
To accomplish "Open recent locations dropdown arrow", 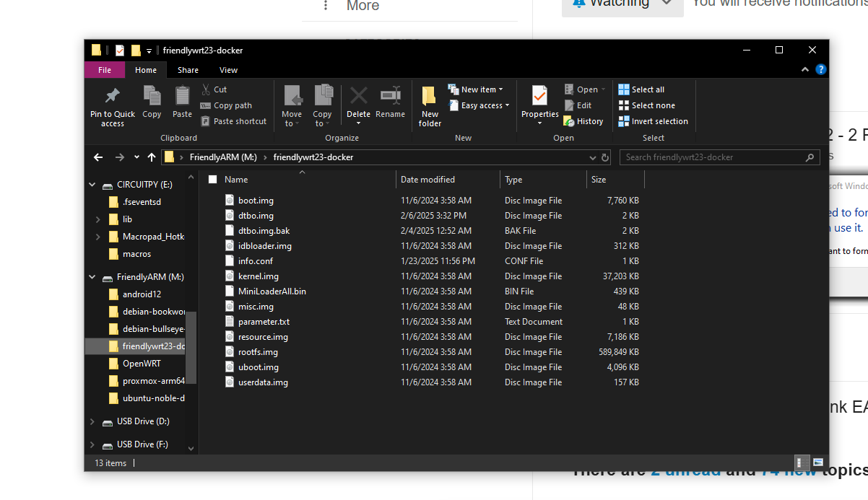I will (136, 157).
